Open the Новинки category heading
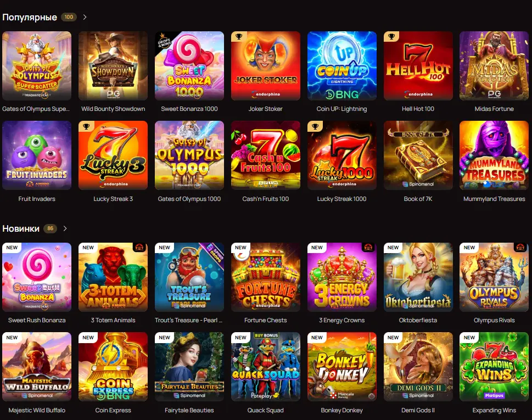This screenshot has height=420, width=532. [x=21, y=228]
